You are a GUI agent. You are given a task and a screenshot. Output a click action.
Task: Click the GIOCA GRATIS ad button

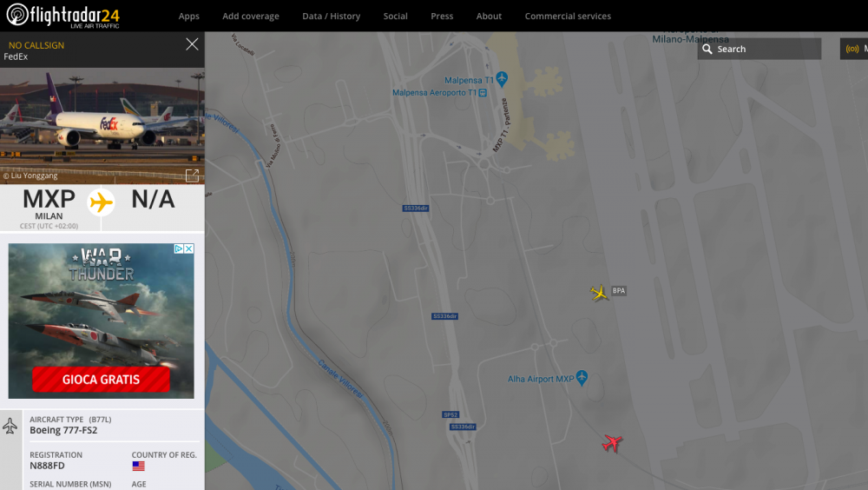pos(101,380)
